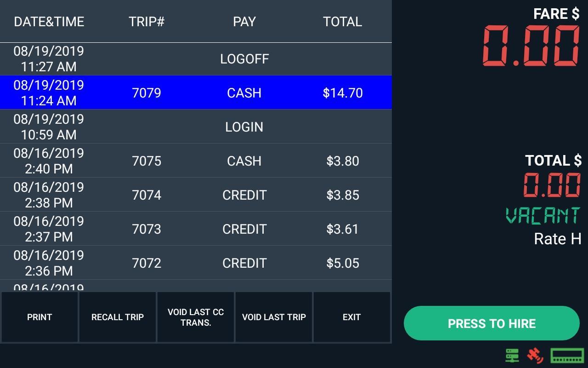Click the Rate H label
The height and width of the screenshot is (368, 588).
[x=558, y=239]
